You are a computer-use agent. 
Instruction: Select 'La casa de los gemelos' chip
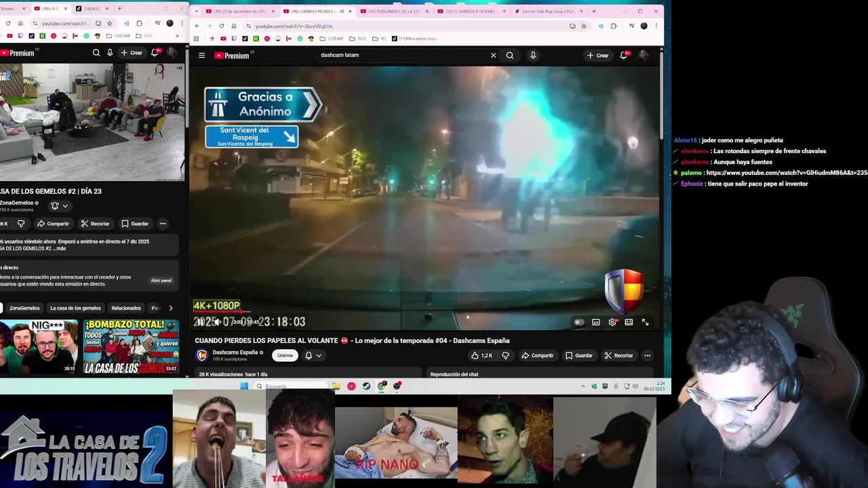[75, 308]
